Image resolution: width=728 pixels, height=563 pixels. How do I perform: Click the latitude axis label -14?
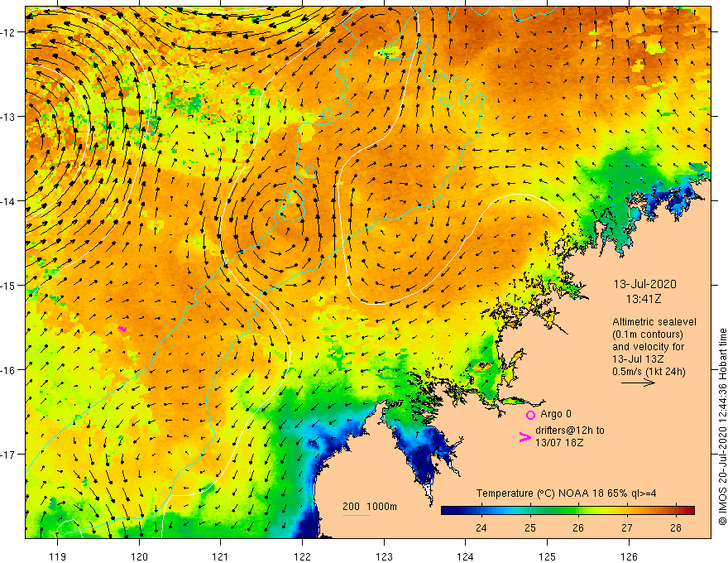pos(8,201)
